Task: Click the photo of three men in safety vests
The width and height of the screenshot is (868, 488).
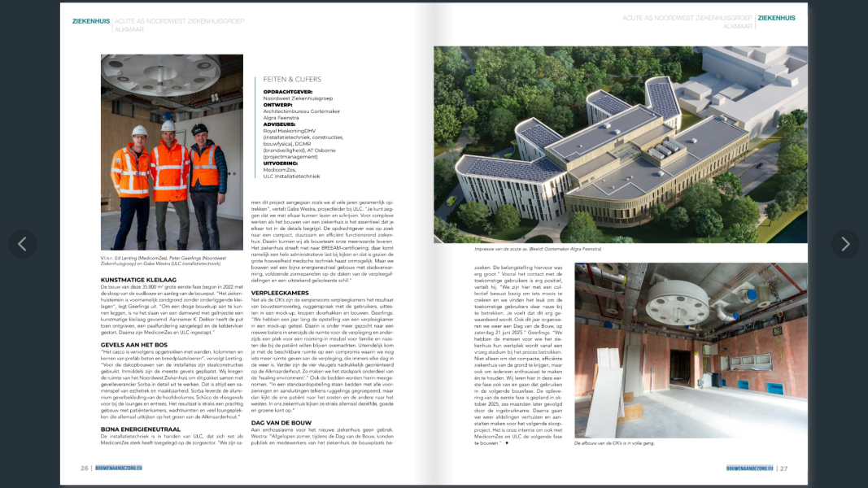Action: click(x=172, y=153)
